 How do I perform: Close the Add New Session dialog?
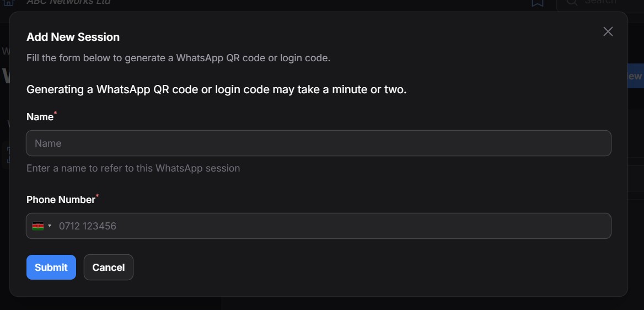608,31
